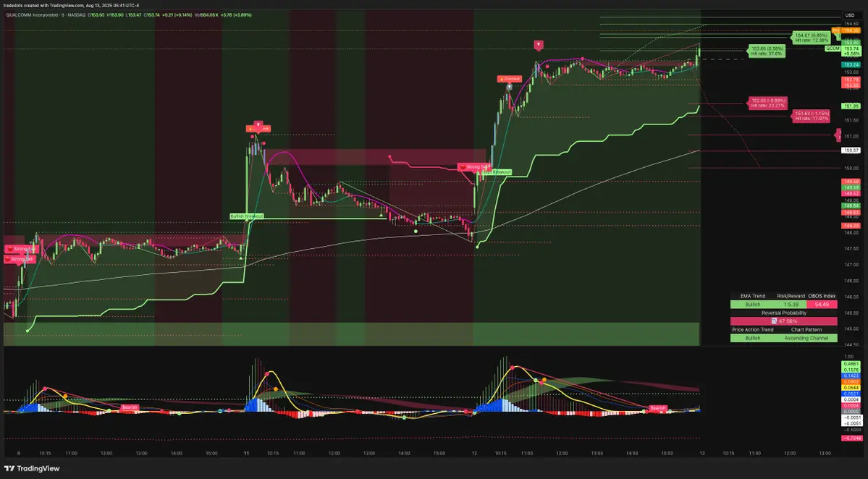The height and width of the screenshot is (479, 868).
Task: Click the Overheat flame label on the chart
Action: click(509, 79)
